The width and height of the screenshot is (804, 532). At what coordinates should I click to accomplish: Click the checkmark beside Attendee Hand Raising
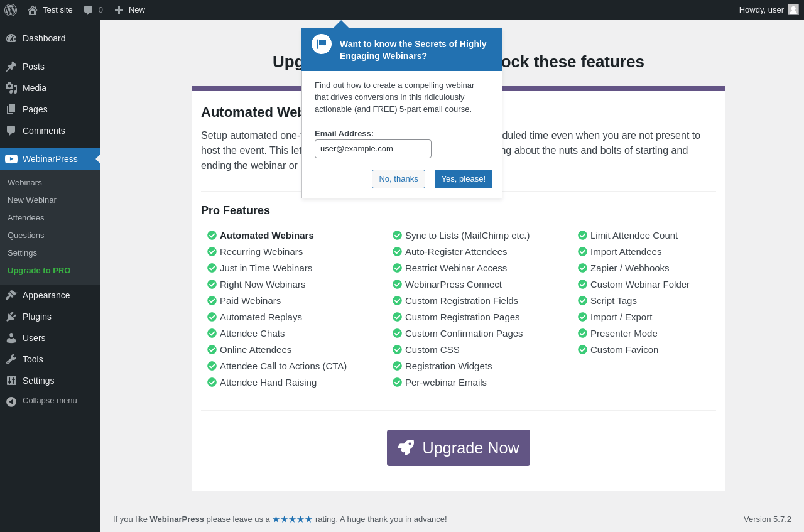pos(212,383)
